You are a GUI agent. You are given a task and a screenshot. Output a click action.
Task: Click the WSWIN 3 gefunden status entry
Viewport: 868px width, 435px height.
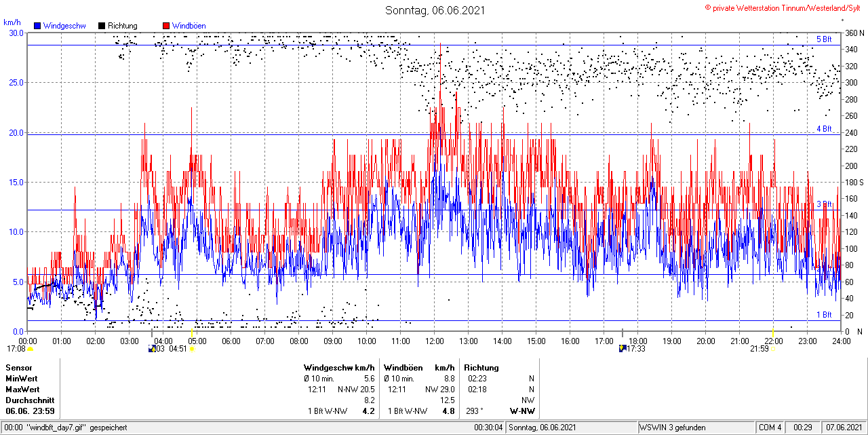(x=673, y=428)
